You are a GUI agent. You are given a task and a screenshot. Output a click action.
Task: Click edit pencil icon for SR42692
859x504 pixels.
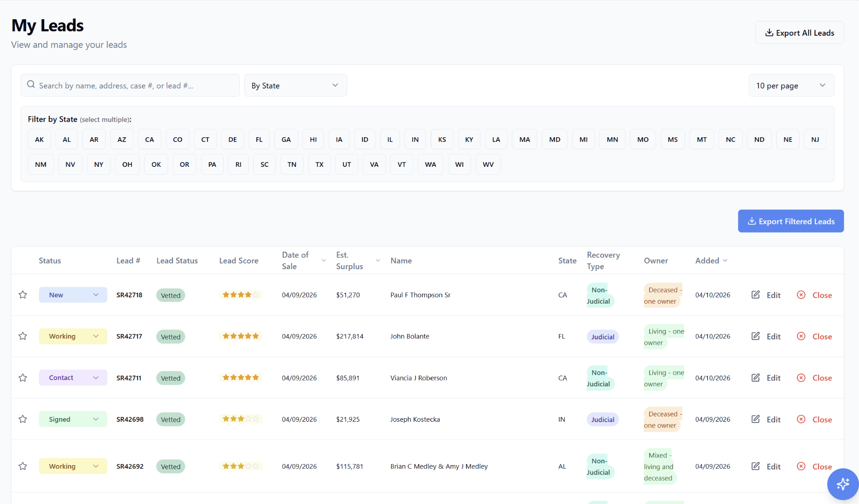tap(756, 466)
